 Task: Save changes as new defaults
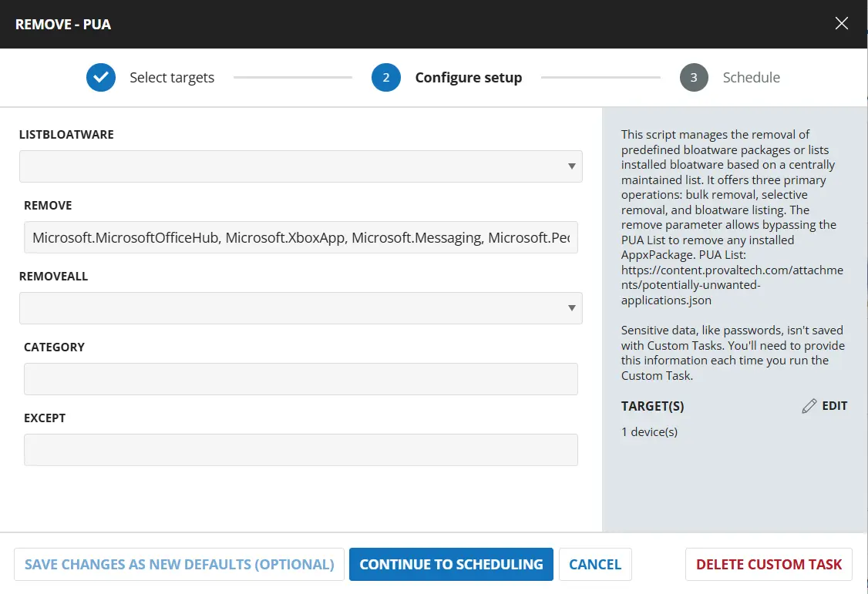[x=179, y=565]
